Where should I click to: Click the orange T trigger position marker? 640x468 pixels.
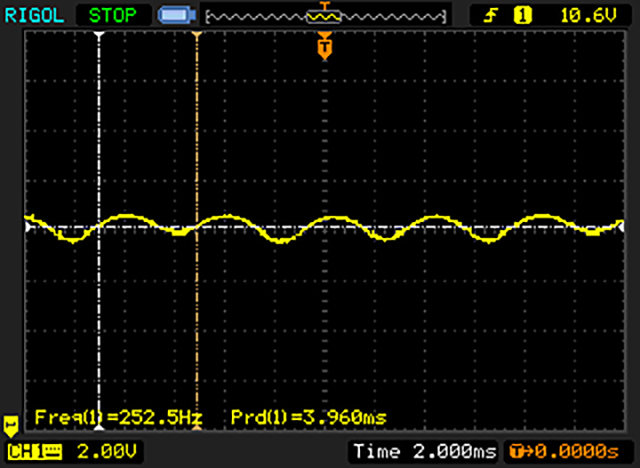coord(325,46)
